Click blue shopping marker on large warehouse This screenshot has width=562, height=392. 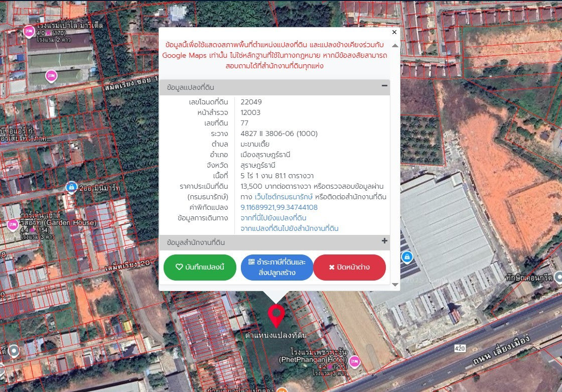(x=407, y=257)
